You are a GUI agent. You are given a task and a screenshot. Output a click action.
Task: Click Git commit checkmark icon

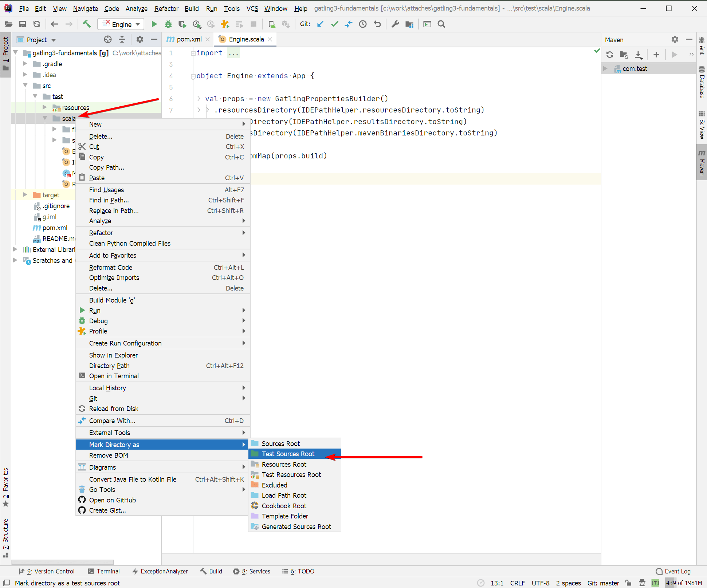334,24
